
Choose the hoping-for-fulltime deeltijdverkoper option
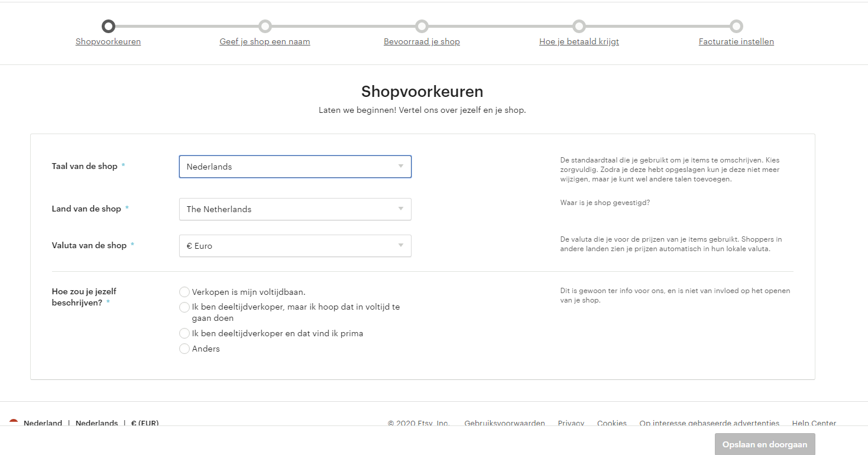click(x=184, y=307)
